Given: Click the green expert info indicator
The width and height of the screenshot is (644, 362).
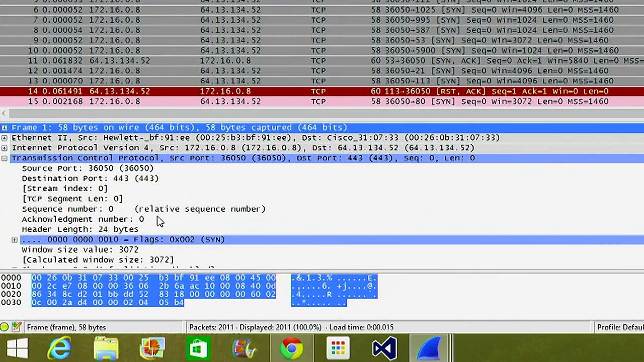Looking at the screenshot, I should (x=5, y=327).
